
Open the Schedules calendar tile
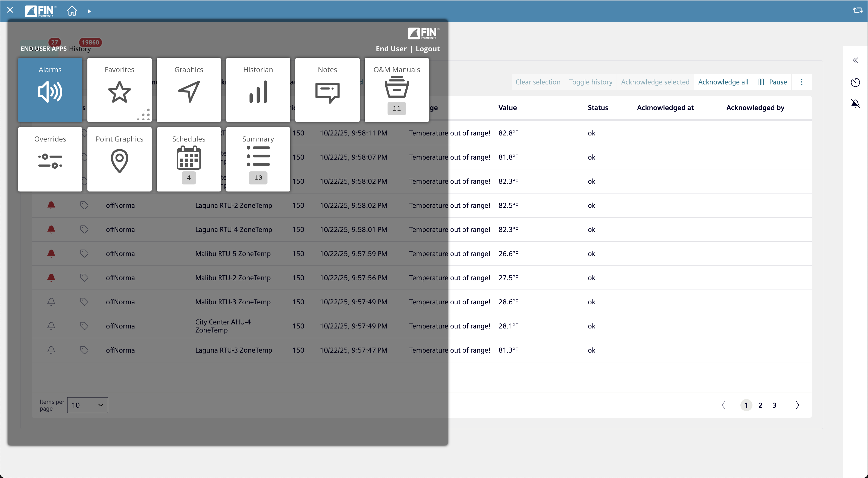tap(189, 159)
